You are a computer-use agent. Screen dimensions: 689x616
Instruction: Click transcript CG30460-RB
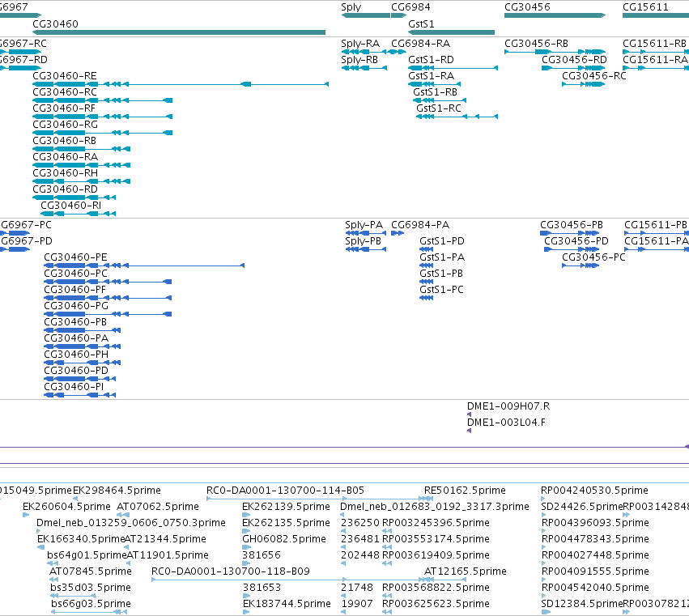64,141
